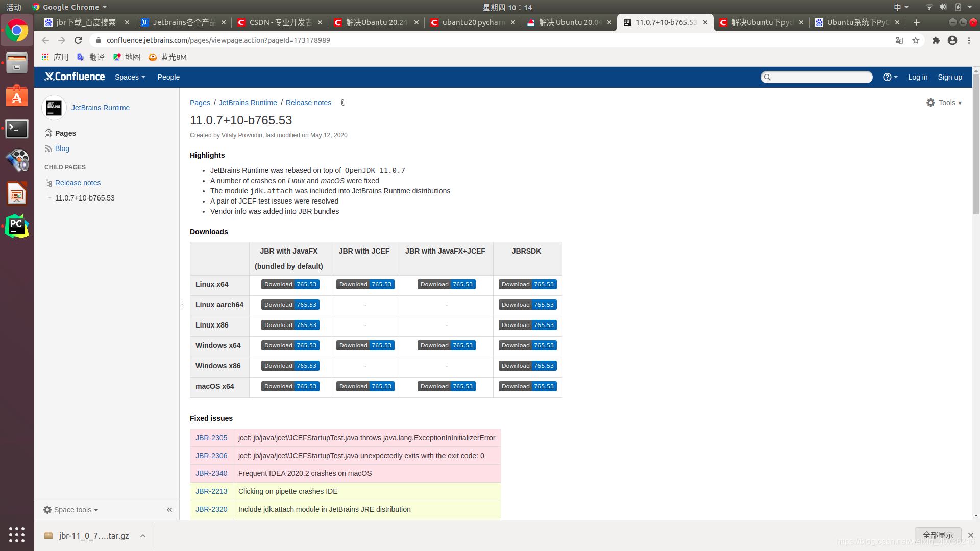Open the system status menu arrow

(x=970, y=7)
